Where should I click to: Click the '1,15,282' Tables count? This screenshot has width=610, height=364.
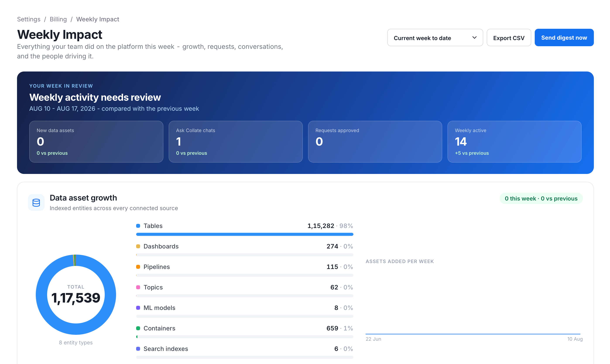click(321, 226)
